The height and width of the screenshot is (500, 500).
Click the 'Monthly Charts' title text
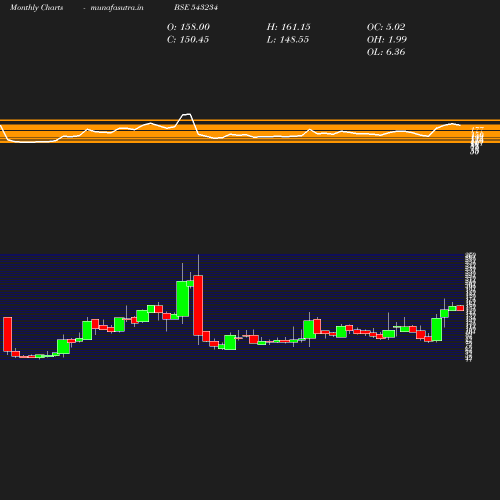(x=36, y=7)
